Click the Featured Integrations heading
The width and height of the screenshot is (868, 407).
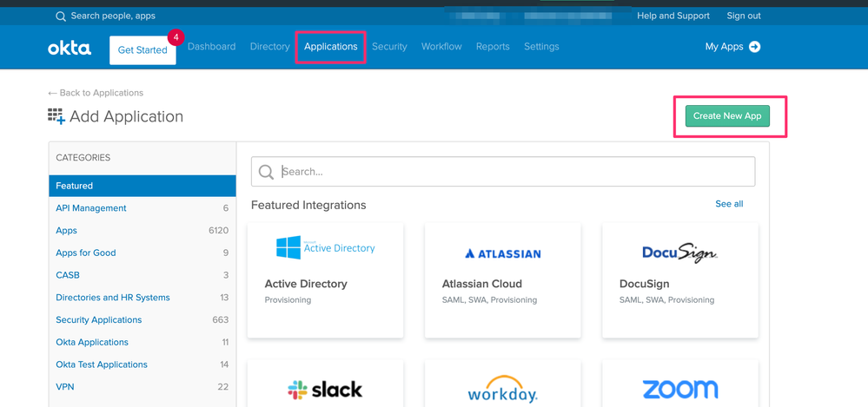click(308, 205)
